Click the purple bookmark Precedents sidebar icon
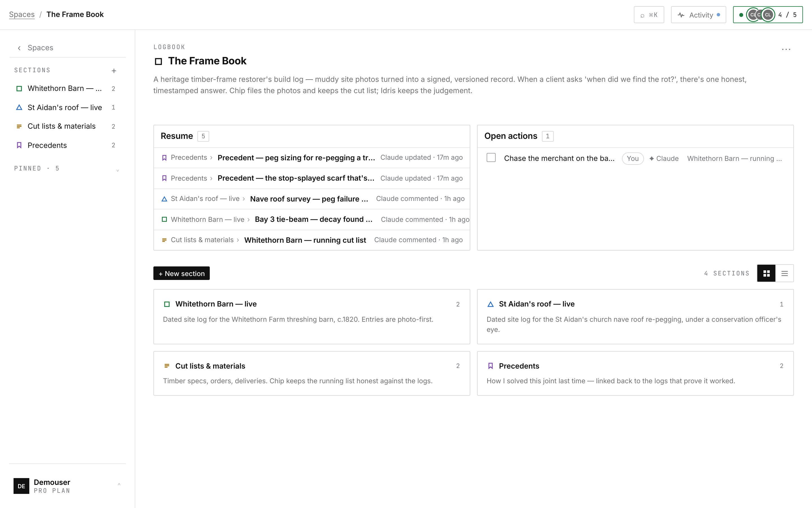Image resolution: width=812 pixels, height=508 pixels. point(19,145)
